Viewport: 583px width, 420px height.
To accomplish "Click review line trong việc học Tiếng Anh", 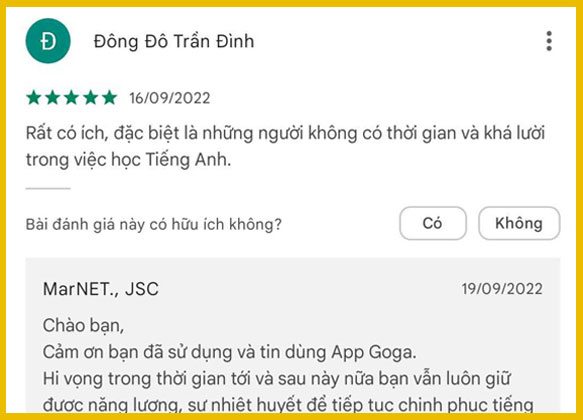I will (128, 160).
